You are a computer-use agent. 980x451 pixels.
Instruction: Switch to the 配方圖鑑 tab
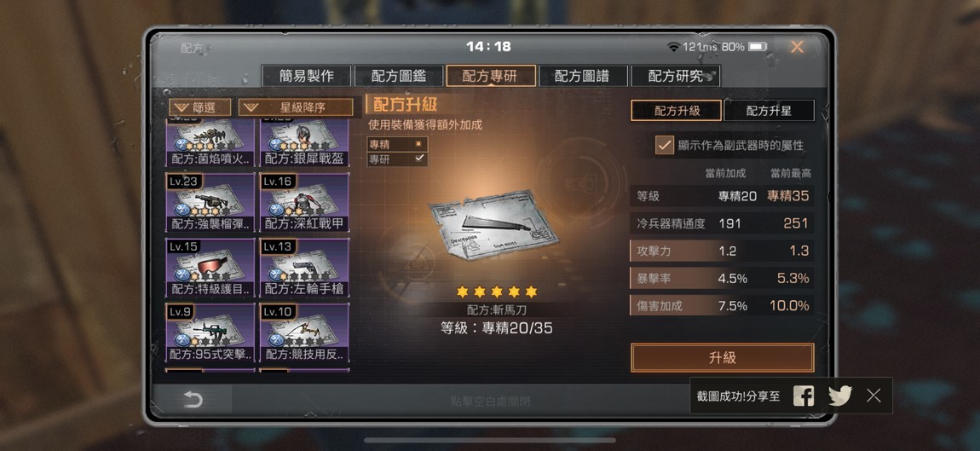click(x=399, y=77)
